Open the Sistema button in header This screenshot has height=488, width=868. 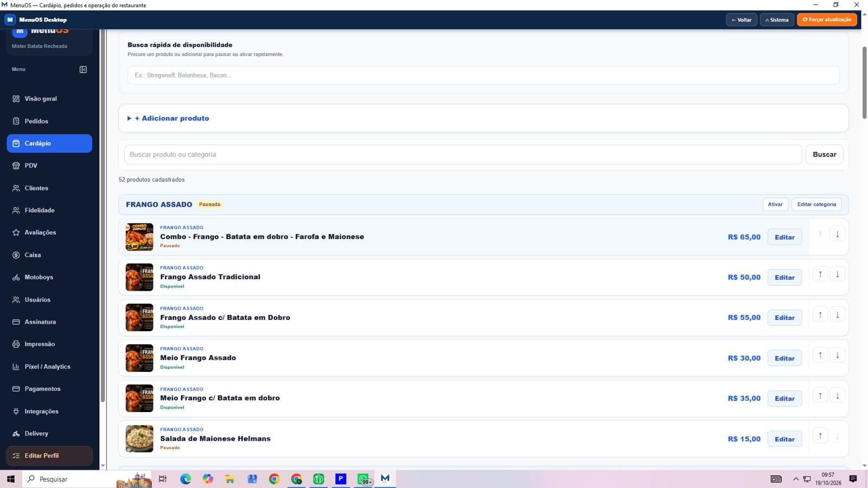[x=777, y=20]
